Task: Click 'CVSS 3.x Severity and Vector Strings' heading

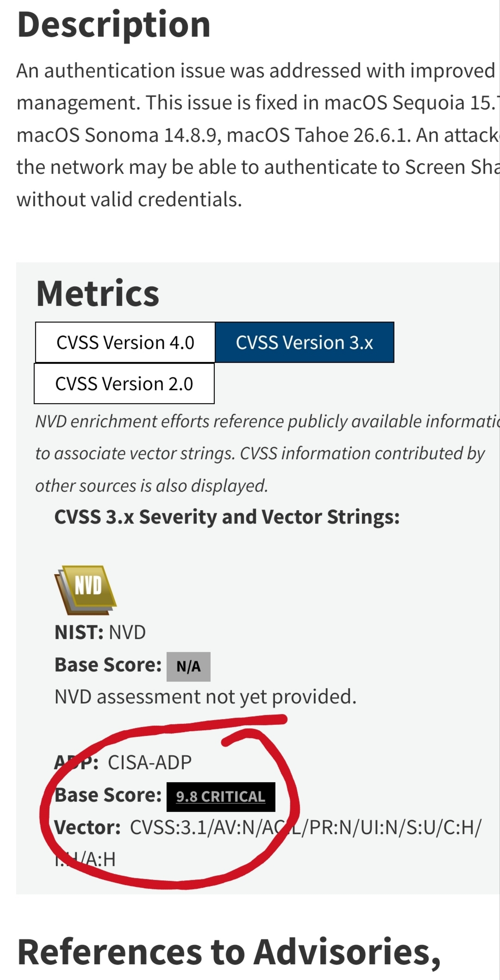Action: [227, 517]
